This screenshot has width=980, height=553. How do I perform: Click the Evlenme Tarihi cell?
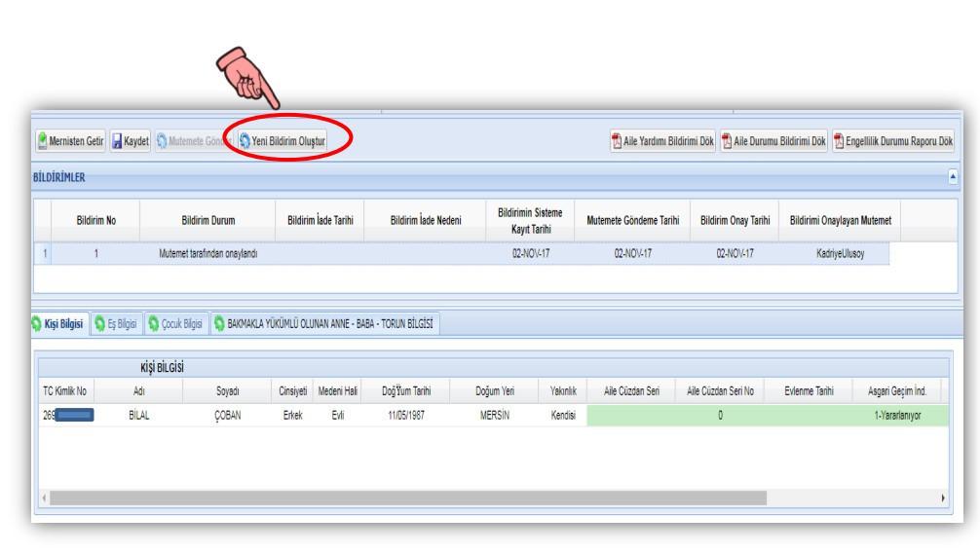[810, 413]
